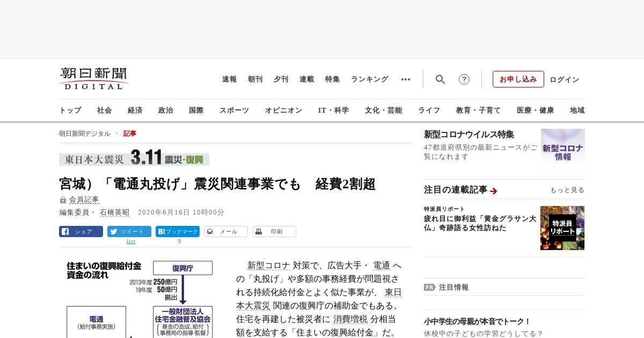The image size is (644, 338).
Task: Open 新型コロナ情報 thumbnail image
Action: pyautogui.click(x=563, y=151)
